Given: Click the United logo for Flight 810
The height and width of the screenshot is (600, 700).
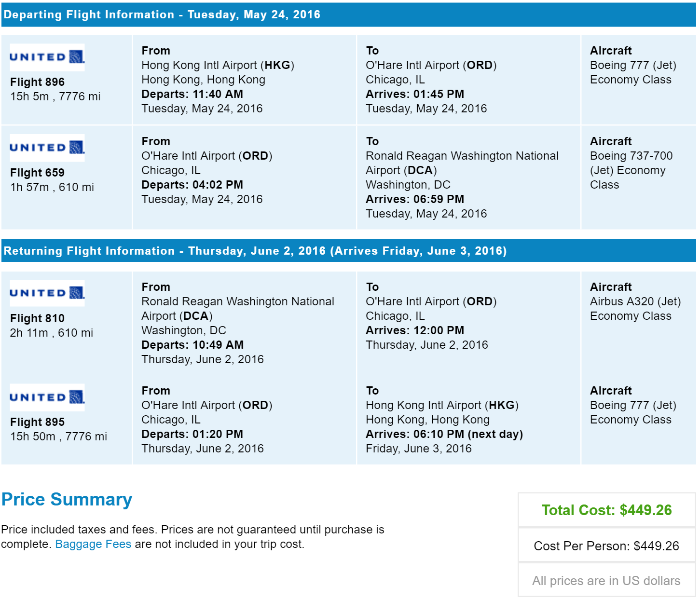Looking at the screenshot, I should pos(47,293).
